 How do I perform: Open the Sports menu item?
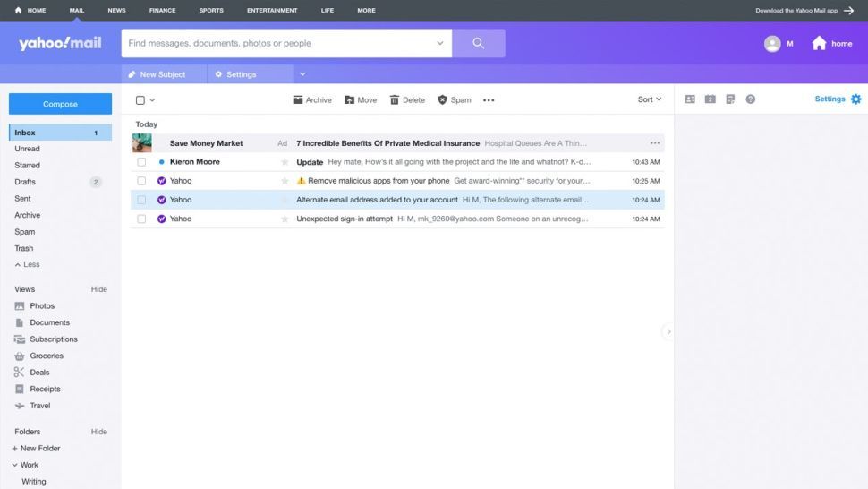click(x=211, y=11)
